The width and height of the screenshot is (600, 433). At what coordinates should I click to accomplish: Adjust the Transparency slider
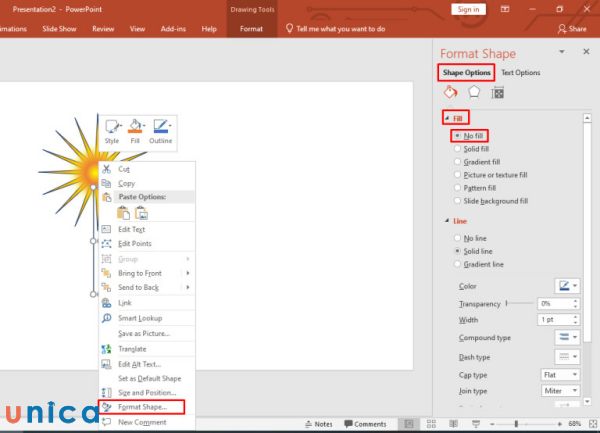pyautogui.click(x=506, y=302)
